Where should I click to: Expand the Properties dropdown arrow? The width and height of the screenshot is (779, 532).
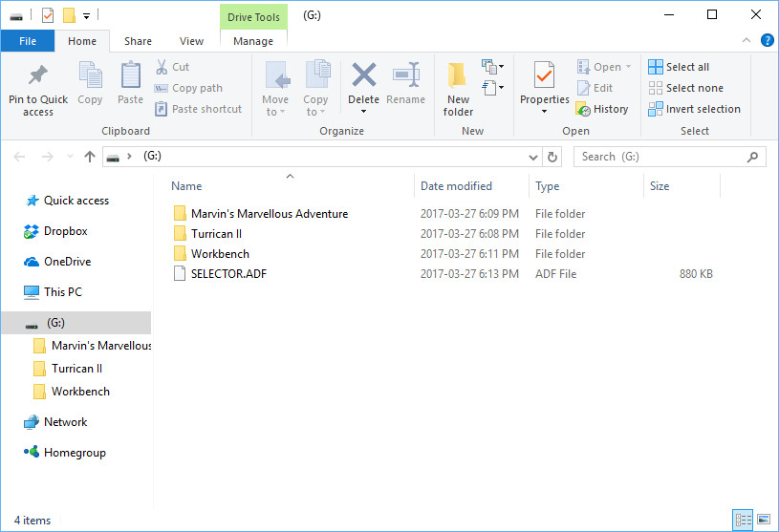545,112
